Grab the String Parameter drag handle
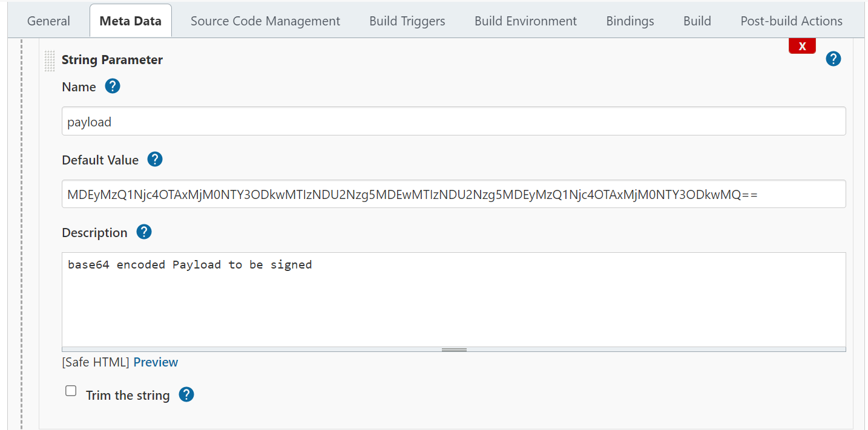 pos(50,60)
